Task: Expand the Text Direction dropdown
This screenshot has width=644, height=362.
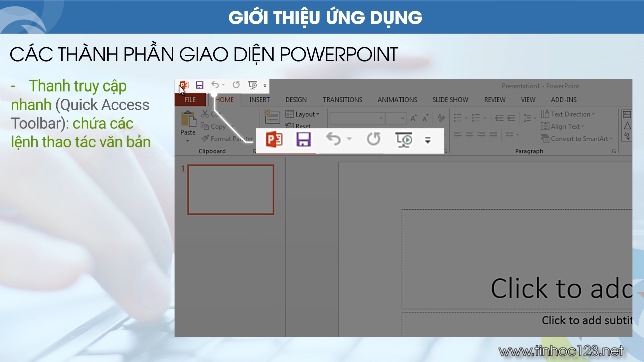Action: [x=568, y=114]
